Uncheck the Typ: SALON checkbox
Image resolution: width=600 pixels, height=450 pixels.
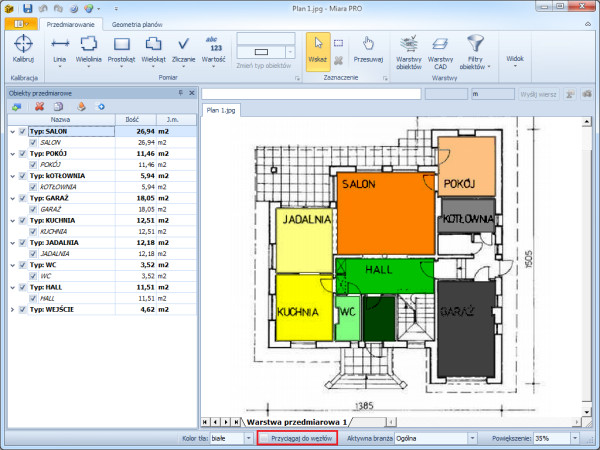(x=23, y=131)
